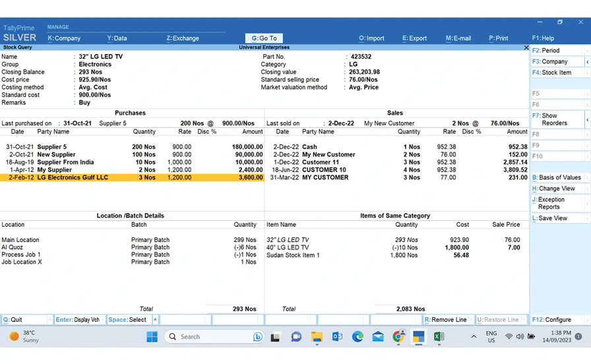The image size is (591, 364).
Task: Open the K: Company menu
Action: 64,38
